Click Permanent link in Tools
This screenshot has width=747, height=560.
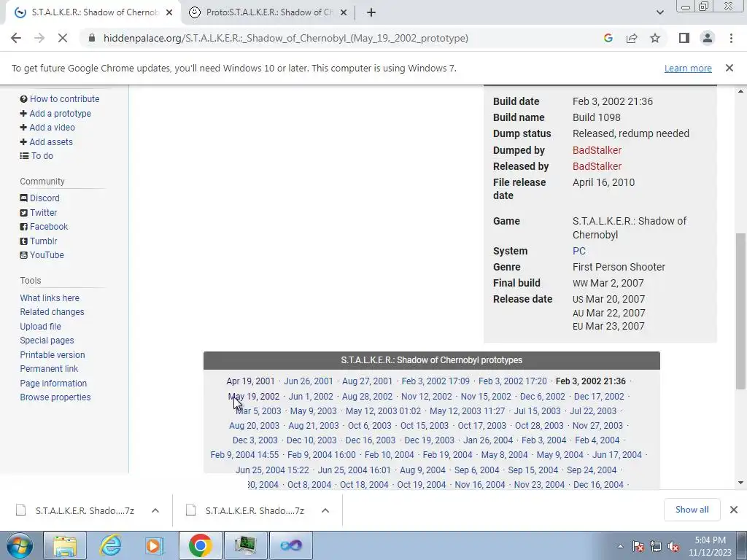[49, 368]
